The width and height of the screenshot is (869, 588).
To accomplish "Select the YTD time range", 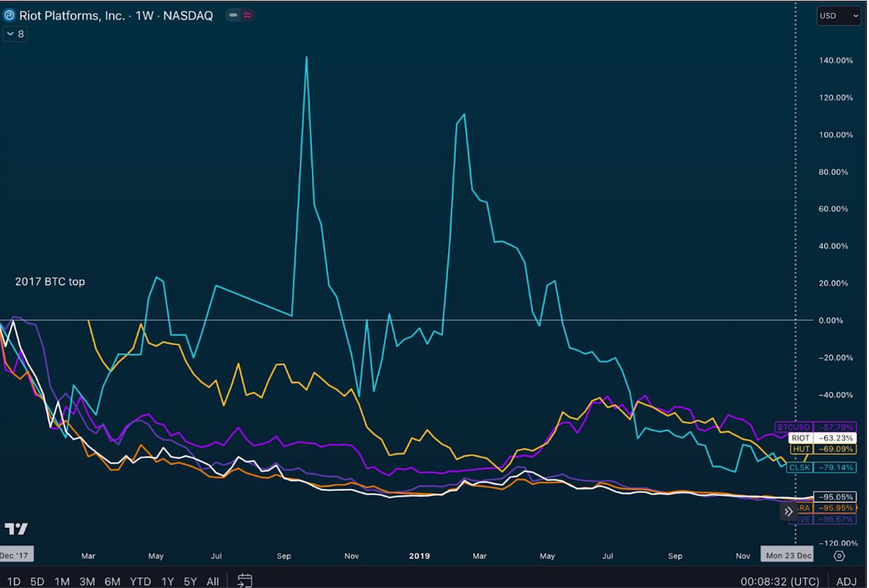I will pos(140,581).
